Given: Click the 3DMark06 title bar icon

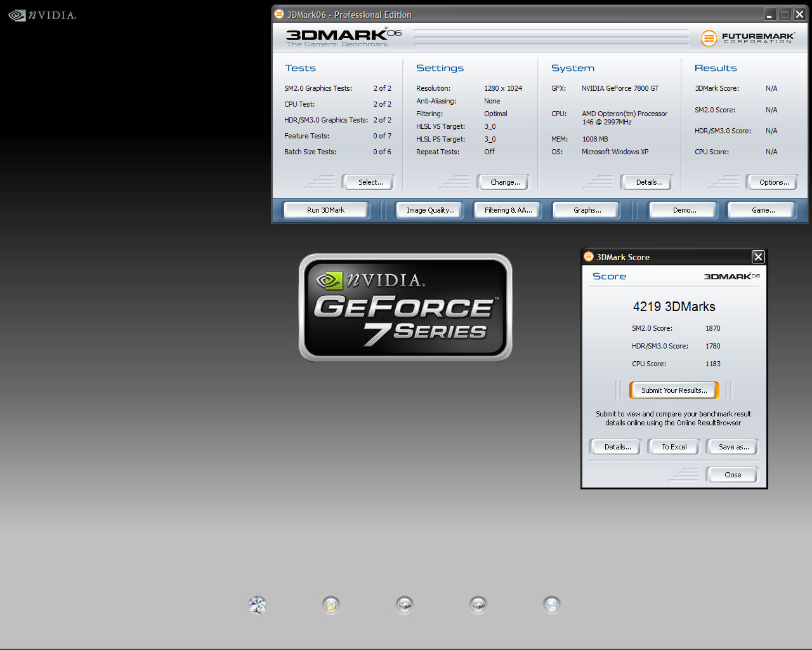Looking at the screenshot, I should 279,14.
